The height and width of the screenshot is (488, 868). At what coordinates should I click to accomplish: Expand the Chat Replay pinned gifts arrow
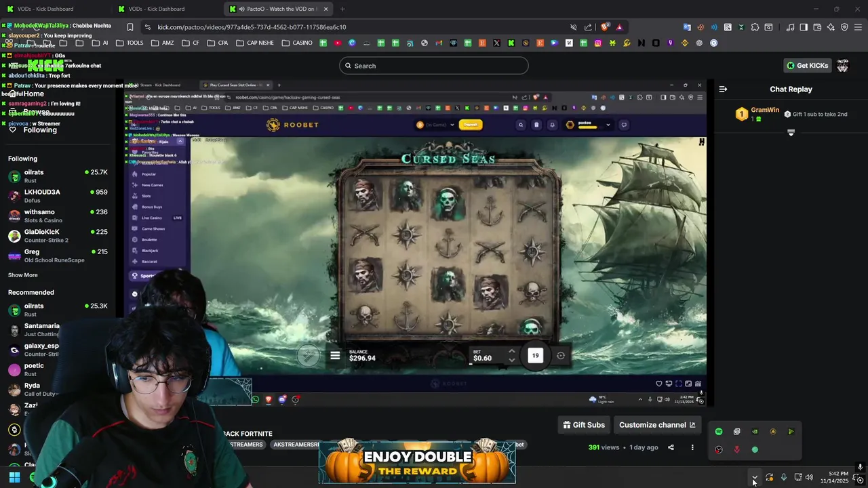pyautogui.click(x=791, y=133)
